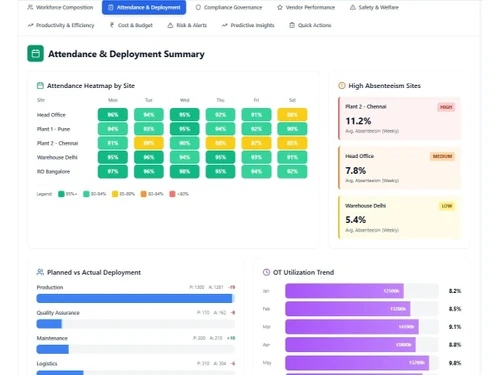Click the Safety & Welfare warning icon
This screenshot has height=375, width=500.
(x=353, y=7)
